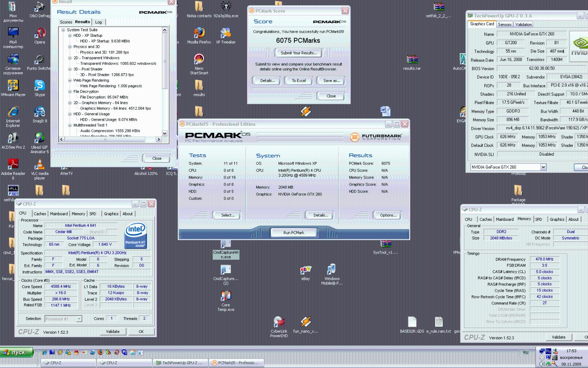Collapse the System Test Suite tree node
588x368 pixels.
[63, 30]
